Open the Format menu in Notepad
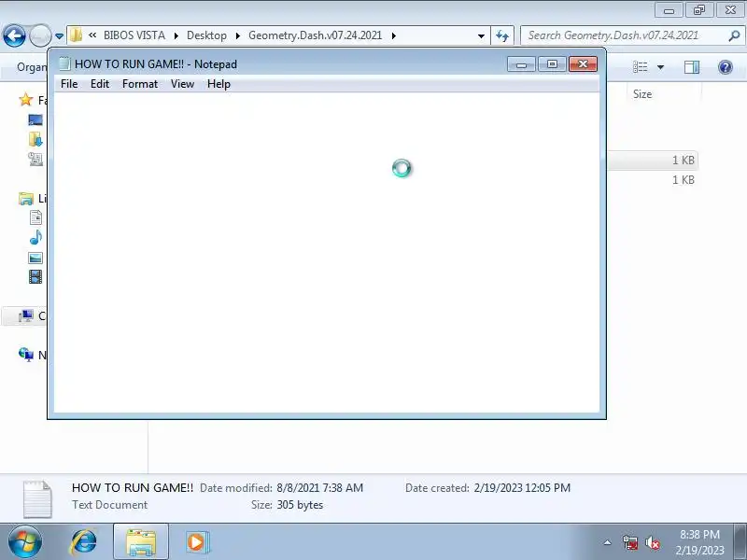747x560 pixels. [x=139, y=84]
